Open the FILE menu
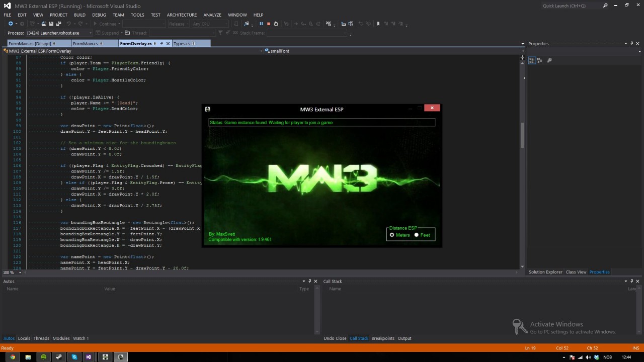 [x=7, y=15]
